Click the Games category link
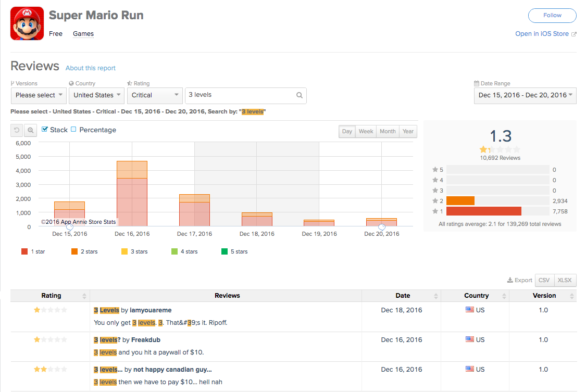This screenshot has height=392, width=586. 83,34
